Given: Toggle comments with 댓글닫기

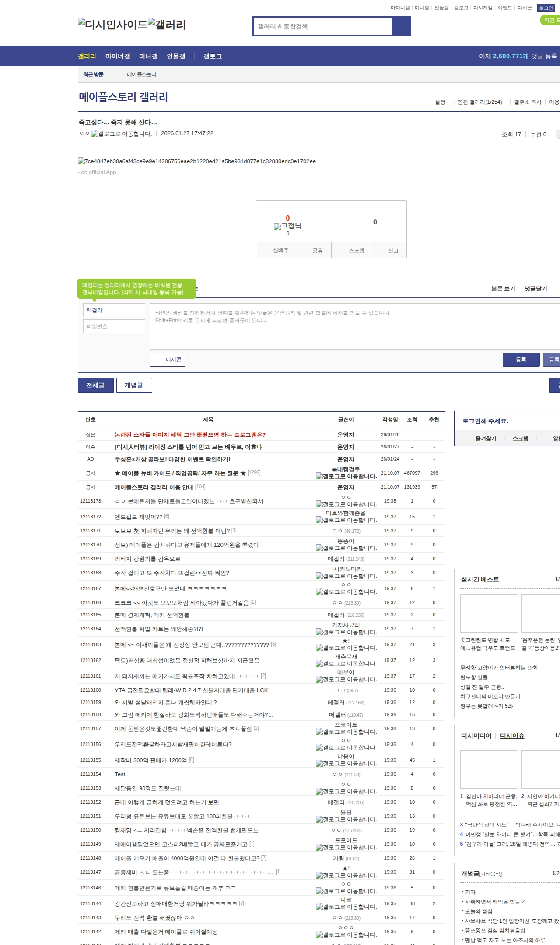Looking at the screenshot, I should [x=535, y=289].
